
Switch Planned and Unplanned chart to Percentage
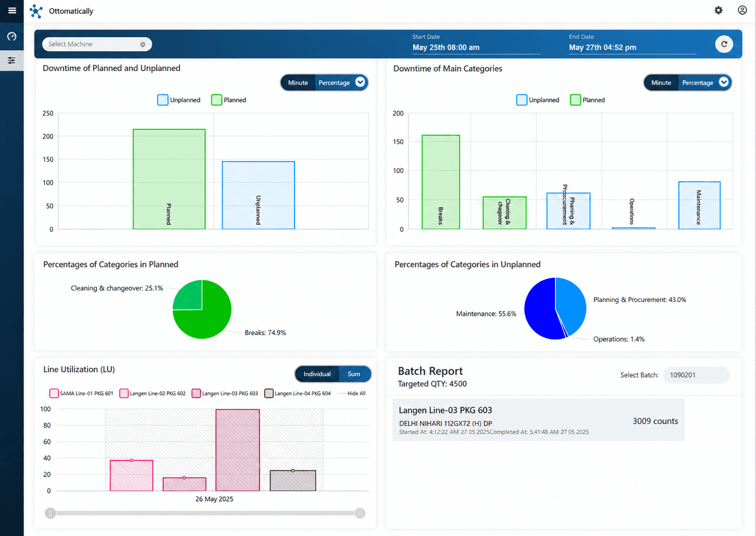334,83
